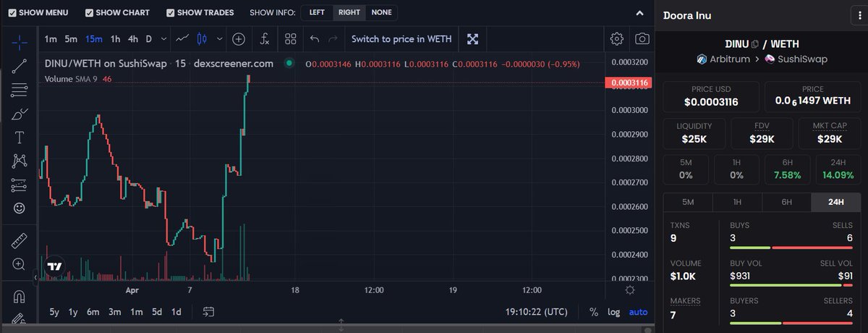Click Switch to price in WETH
The width and height of the screenshot is (868, 333).
(400, 38)
